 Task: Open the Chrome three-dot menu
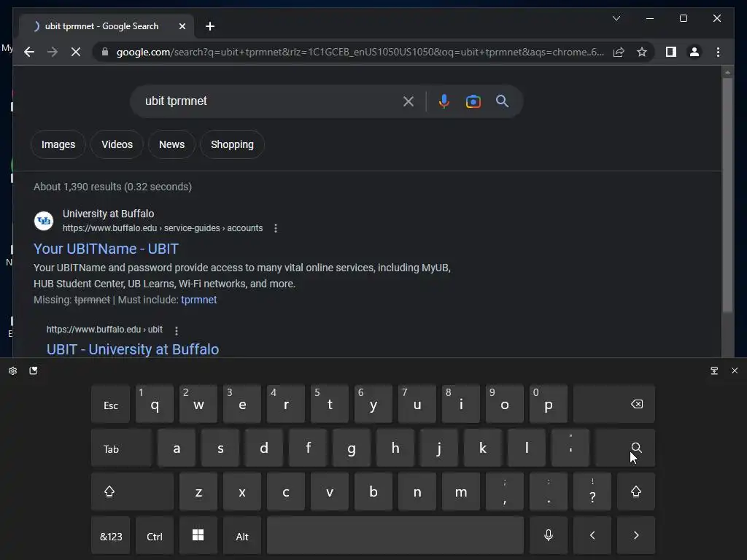click(718, 52)
